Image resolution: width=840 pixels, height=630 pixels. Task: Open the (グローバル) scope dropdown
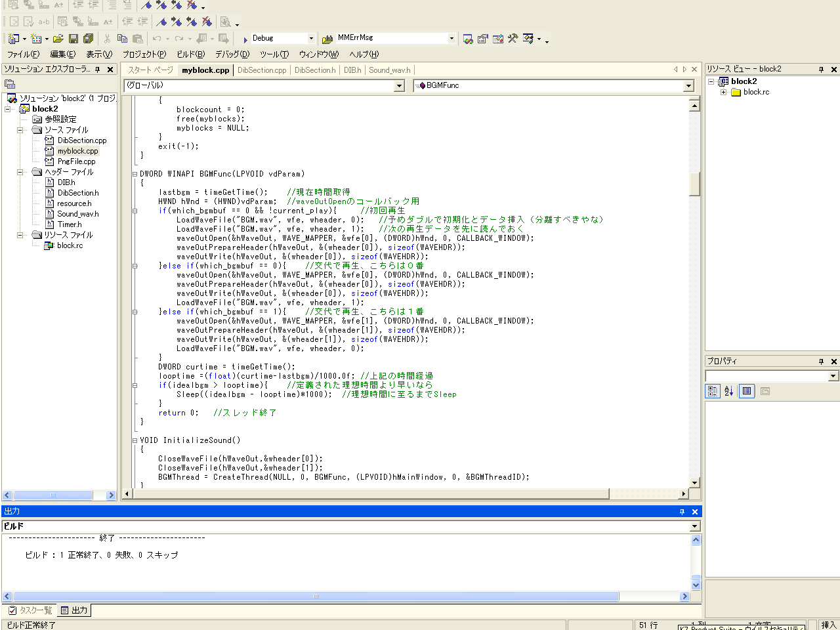click(x=399, y=86)
